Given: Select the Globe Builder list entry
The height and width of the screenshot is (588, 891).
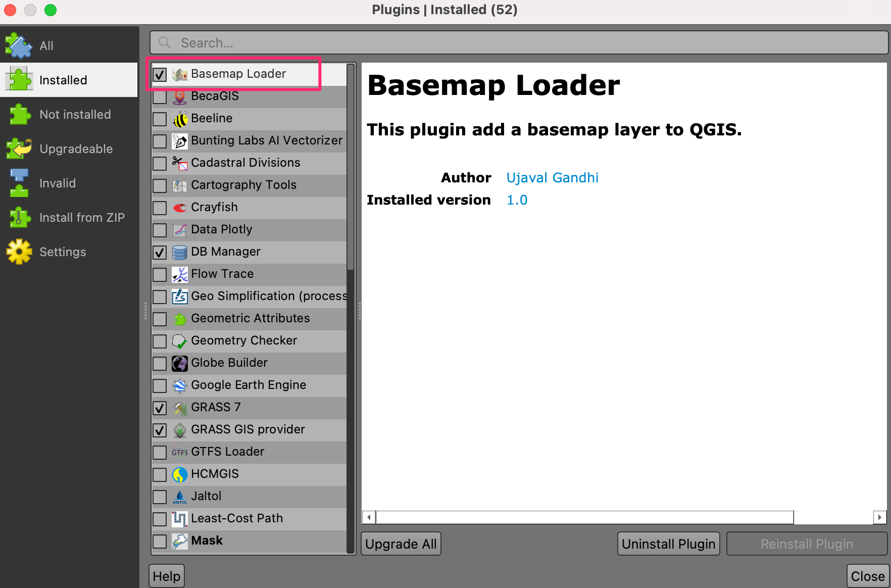Looking at the screenshot, I should point(250,363).
